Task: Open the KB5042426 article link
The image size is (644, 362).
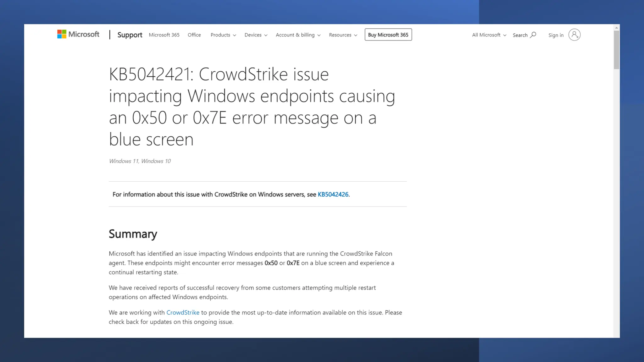Action: [x=333, y=195]
